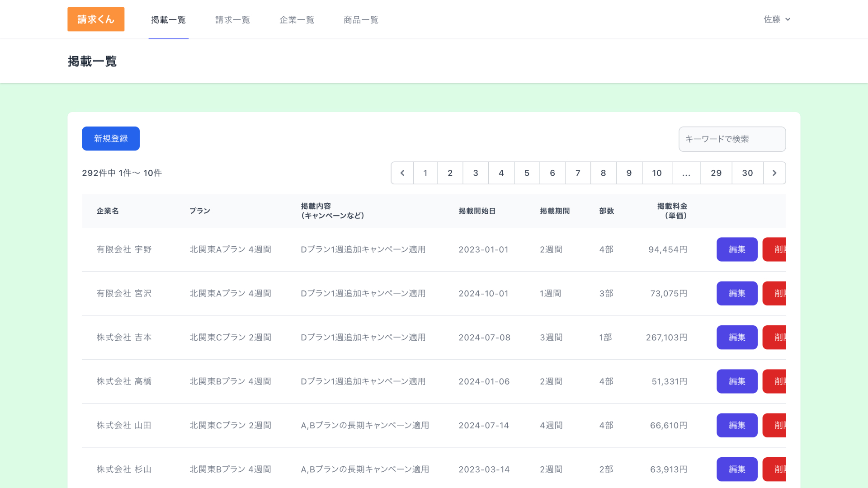
Task: Select page 10 in pagination
Action: click(x=657, y=173)
